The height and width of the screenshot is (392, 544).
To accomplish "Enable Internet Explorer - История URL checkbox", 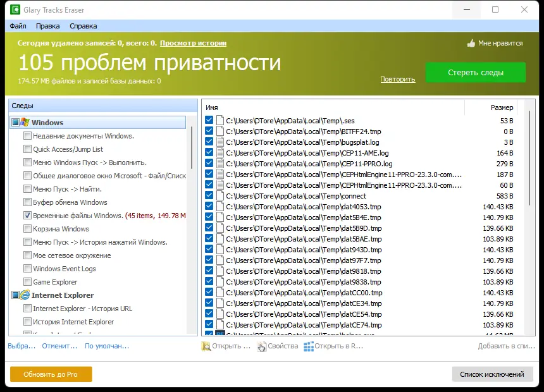I will (27, 309).
